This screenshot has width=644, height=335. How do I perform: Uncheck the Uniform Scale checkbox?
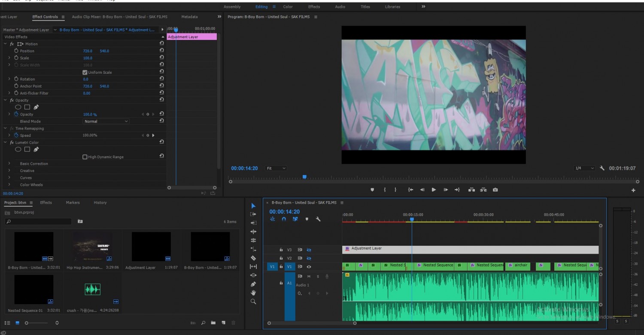pyautogui.click(x=85, y=72)
